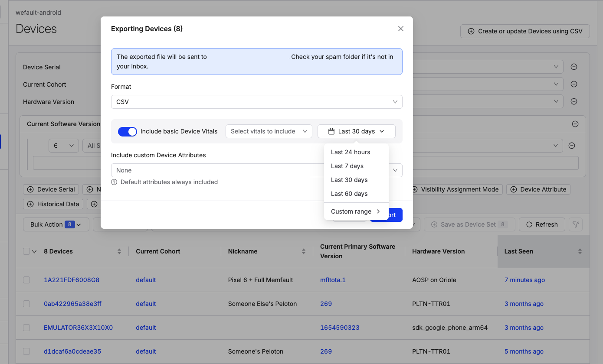Select all devices header checkbox
This screenshot has width=603, height=364.
coord(26,251)
